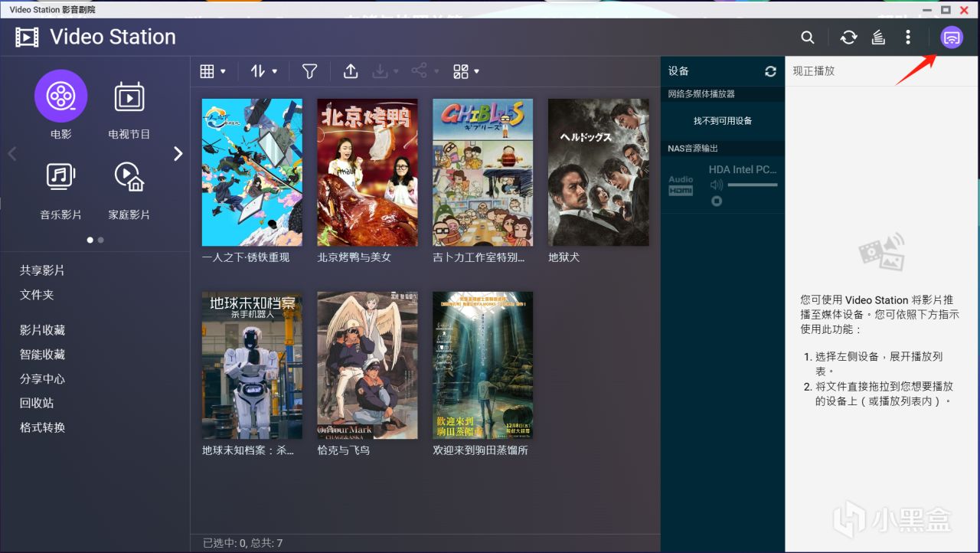Open the search tool in the header

coord(808,37)
